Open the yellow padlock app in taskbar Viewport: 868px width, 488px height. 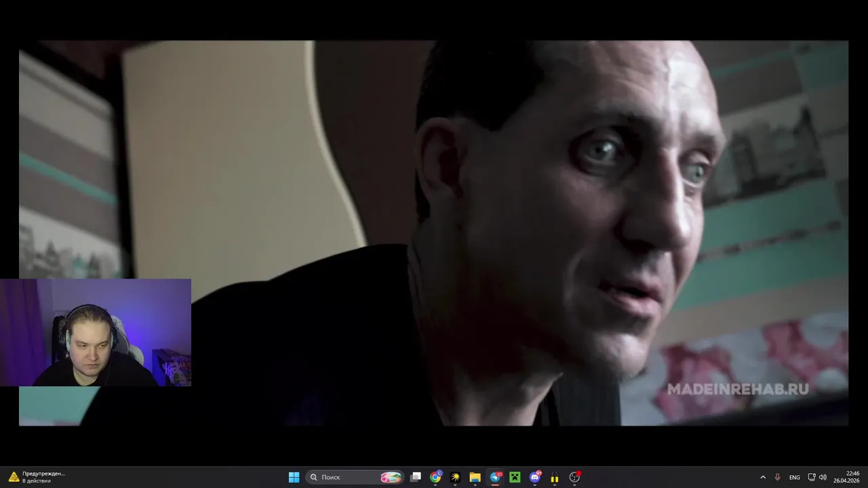[x=555, y=477]
